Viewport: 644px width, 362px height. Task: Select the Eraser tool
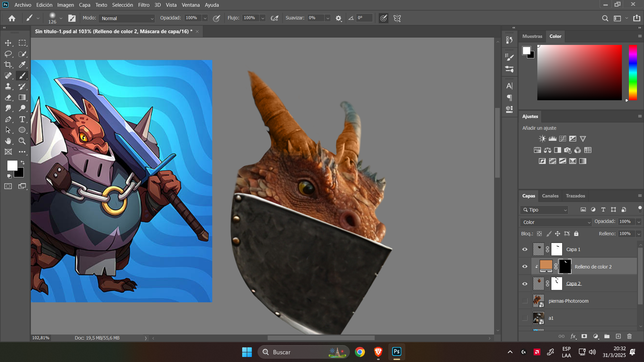[8, 97]
